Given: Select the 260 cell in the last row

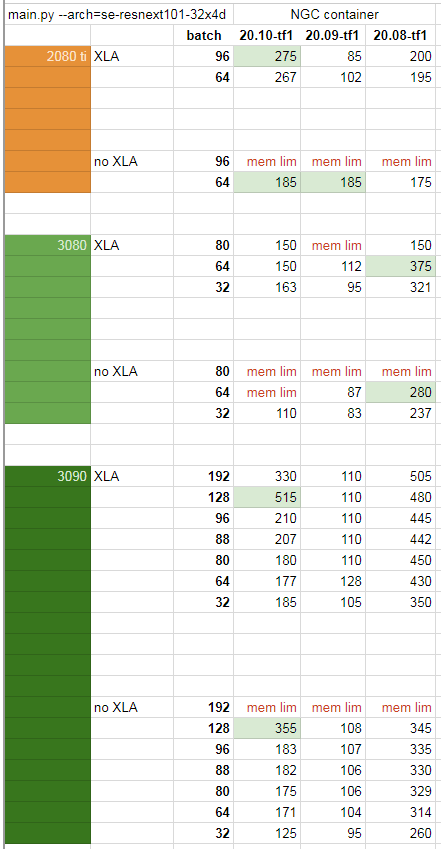Looking at the screenshot, I should [400, 833].
